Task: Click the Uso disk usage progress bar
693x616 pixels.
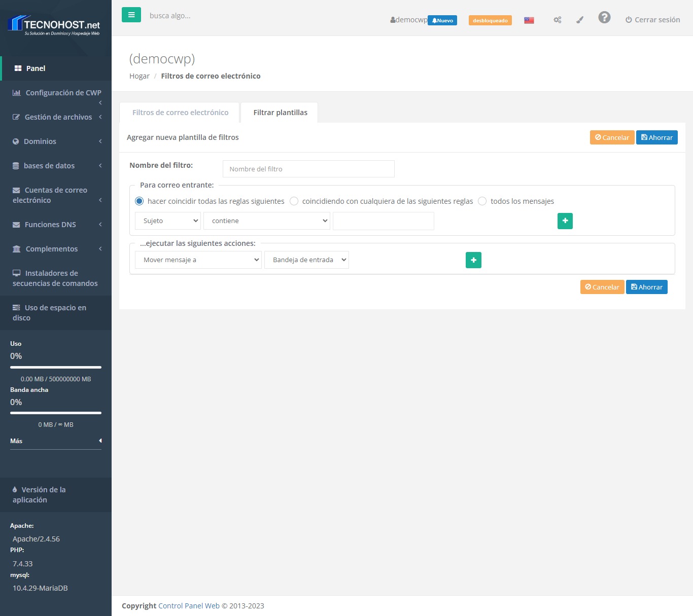Action: [x=56, y=367]
